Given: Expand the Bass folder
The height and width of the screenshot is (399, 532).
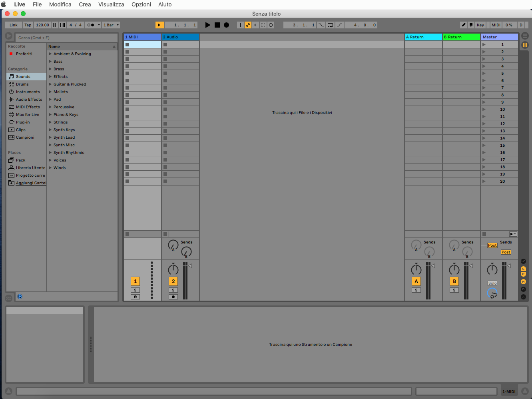Looking at the screenshot, I should (50, 62).
